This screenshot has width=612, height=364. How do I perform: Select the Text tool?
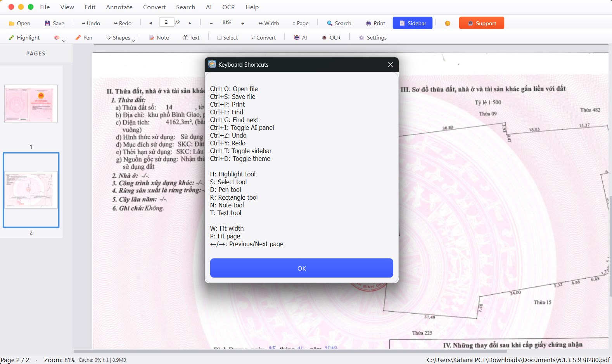pos(191,38)
